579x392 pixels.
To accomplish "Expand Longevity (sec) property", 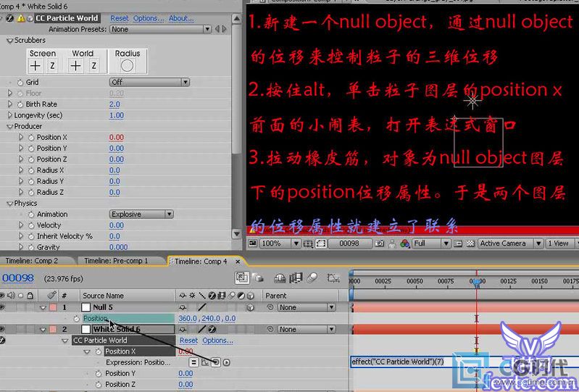I will point(10,115).
